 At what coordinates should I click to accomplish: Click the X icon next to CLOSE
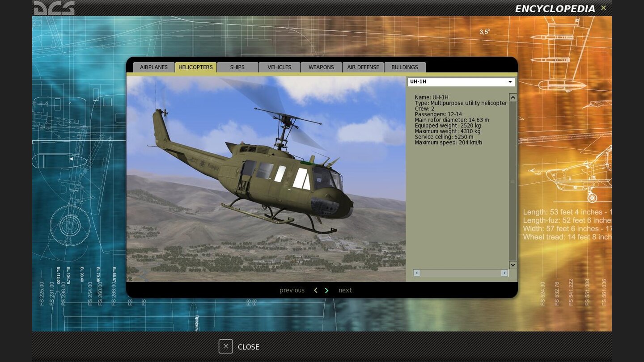[x=226, y=346]
